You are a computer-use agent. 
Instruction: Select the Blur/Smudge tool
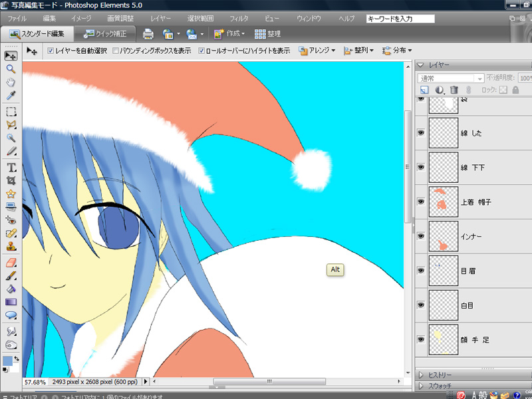pos(11,331)
